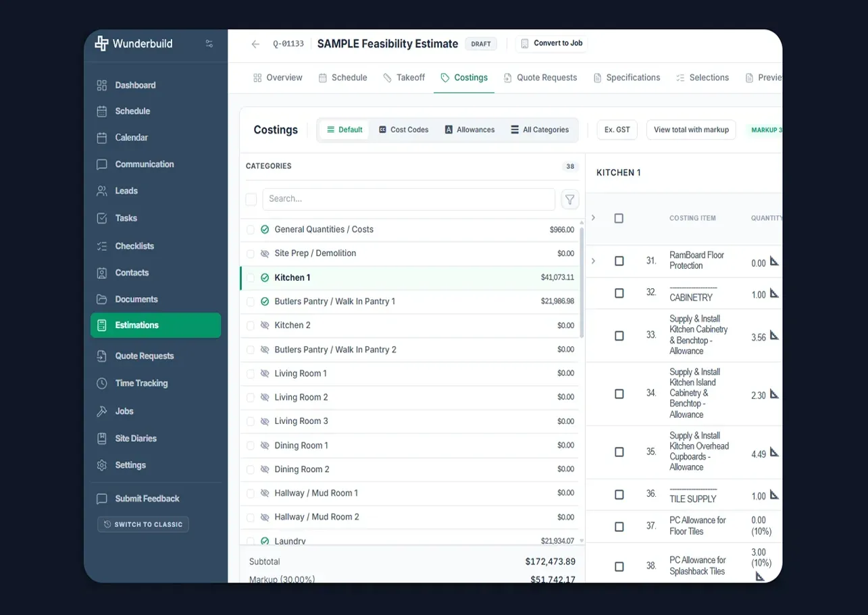Tick the Site Prep / Demolition checkbox

[x=251, y=254]
